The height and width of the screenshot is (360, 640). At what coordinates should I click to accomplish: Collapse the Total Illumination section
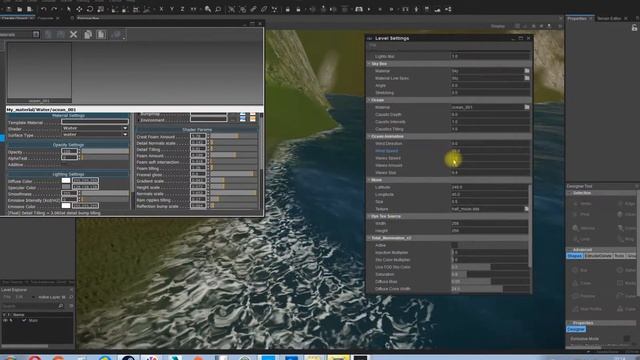(x=369, y=238)
